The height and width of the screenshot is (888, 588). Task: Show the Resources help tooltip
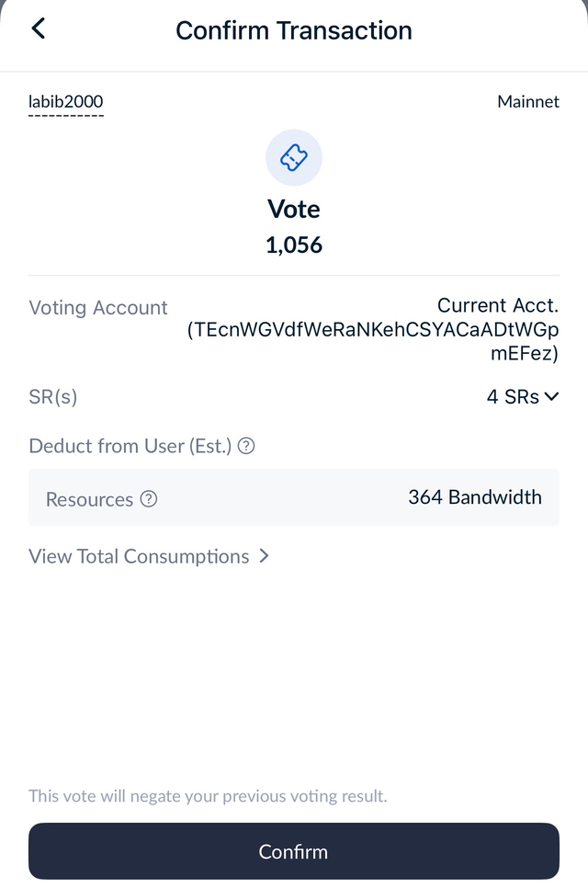click(149, 499)
